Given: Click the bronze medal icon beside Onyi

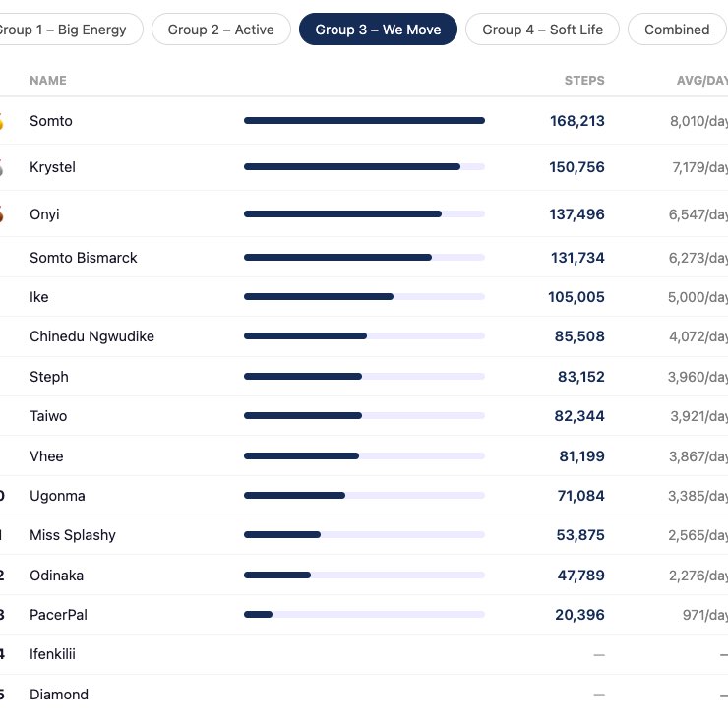Looking at the screenshot, I should 1,214.
